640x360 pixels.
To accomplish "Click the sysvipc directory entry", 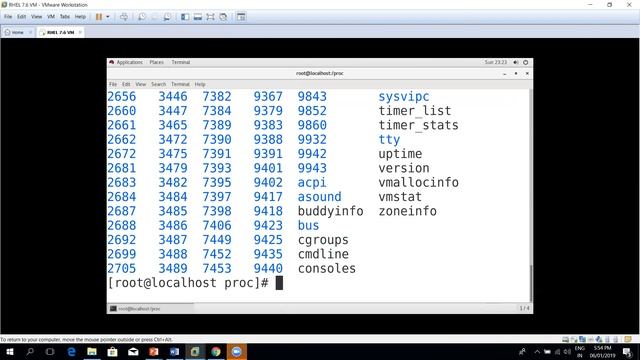I will pyautogui.click(x=404, y=97).
